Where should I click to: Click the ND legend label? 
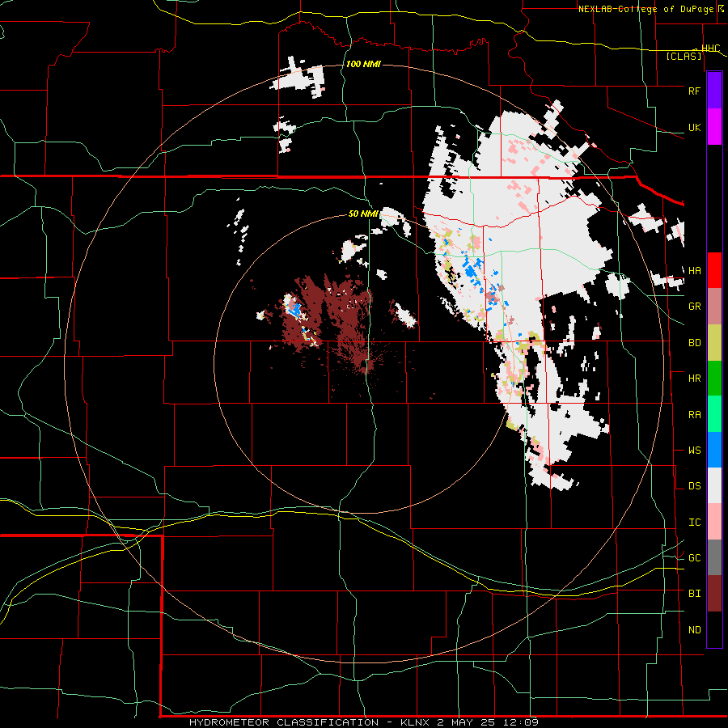click(x=694, y=630)
